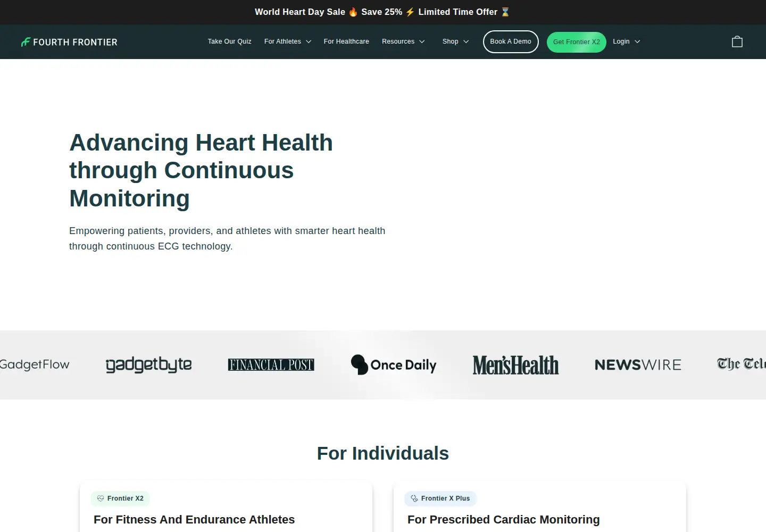
Task: Click the Newswire logo
Action: click(638, 365)
